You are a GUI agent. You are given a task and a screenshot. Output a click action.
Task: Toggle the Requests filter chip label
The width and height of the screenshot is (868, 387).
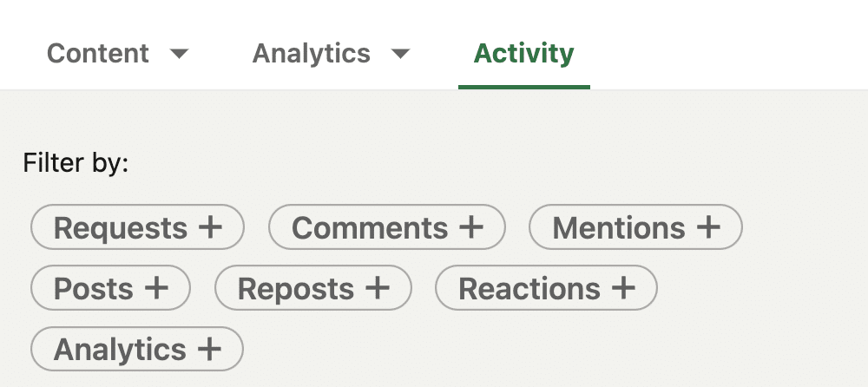121,228
